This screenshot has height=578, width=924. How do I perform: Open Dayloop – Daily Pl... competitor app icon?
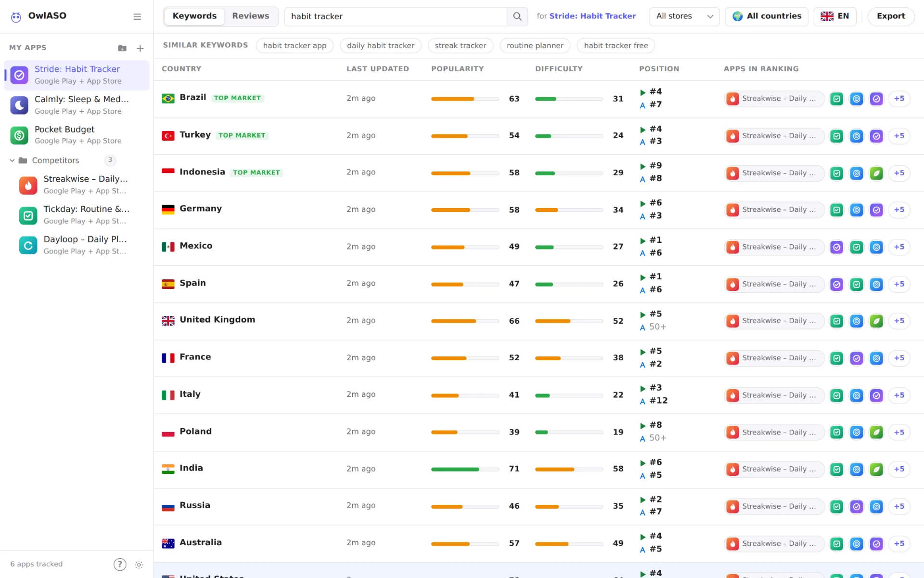pyautogui.click(x=28, y=245)
